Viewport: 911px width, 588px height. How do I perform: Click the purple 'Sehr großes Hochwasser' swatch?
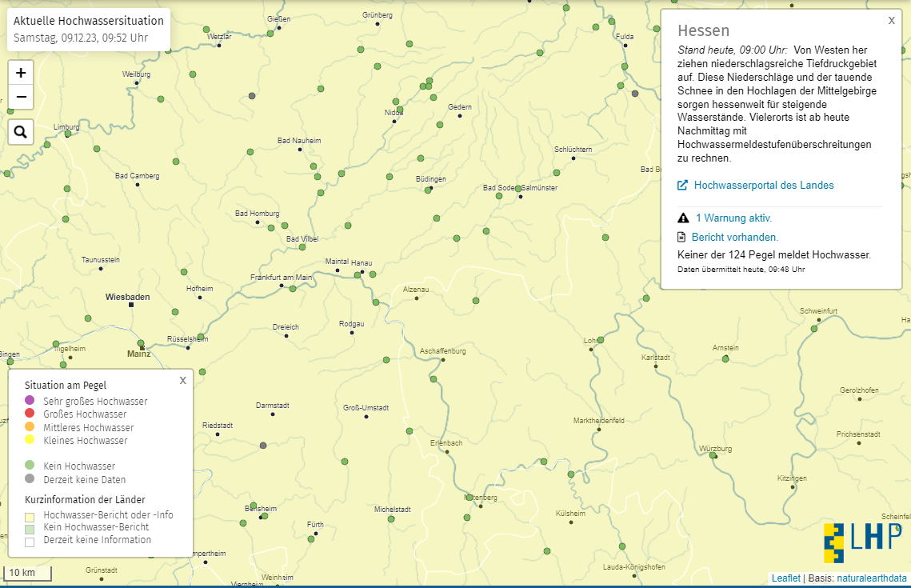(x=30, y=401)
